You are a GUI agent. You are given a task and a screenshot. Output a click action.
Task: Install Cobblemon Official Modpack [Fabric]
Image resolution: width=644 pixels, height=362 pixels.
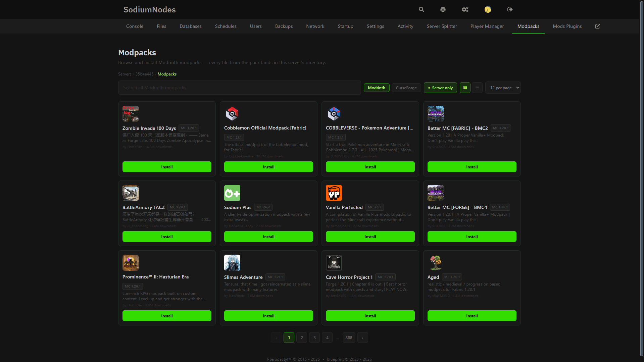(268, 167)
